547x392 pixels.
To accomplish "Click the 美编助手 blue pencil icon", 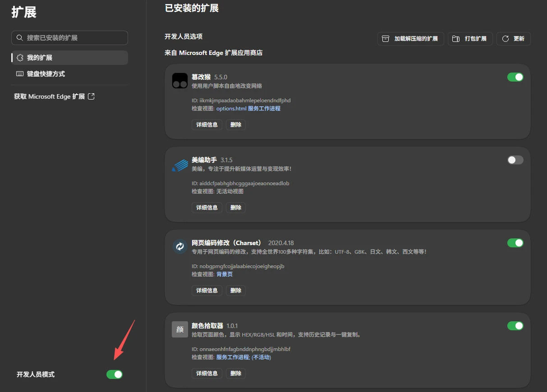I will (x=180, y=164).
